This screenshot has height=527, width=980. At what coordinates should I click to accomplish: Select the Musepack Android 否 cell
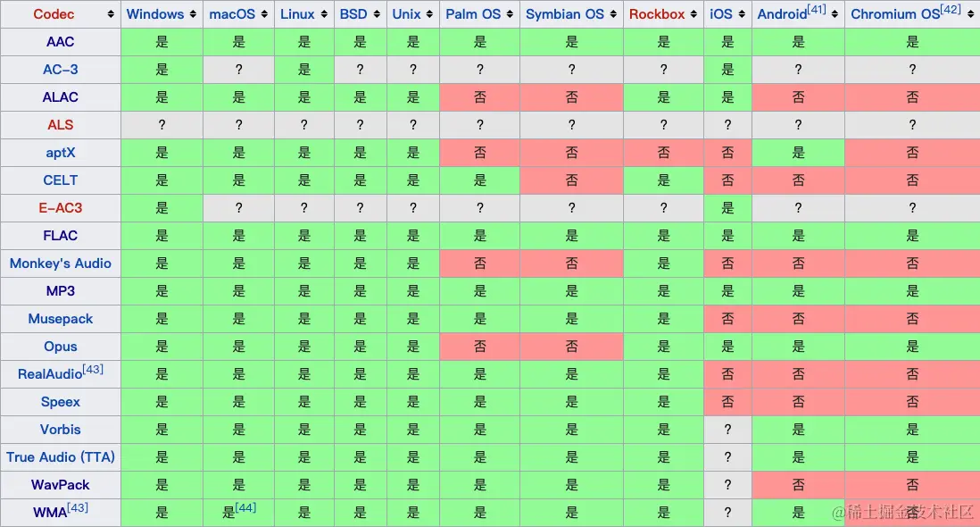tap(798, 319)
